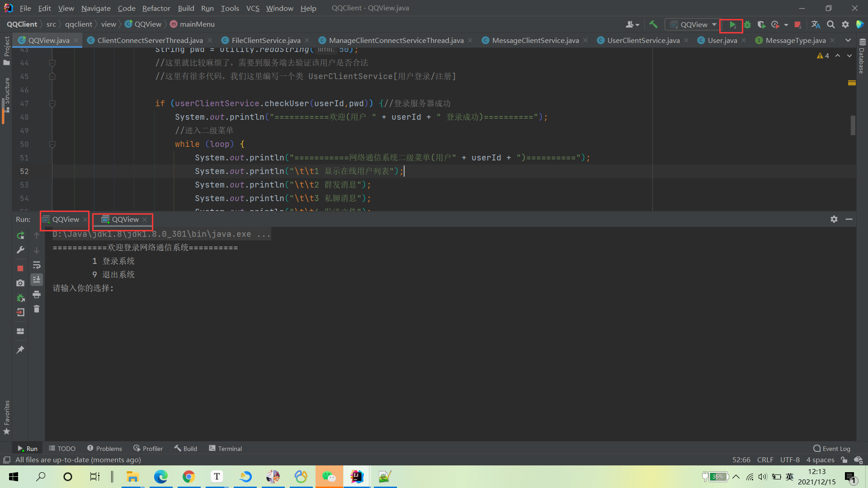This screenshot has width=868, height=488.
Task: Open Event Log
Action: [x=832, y=449]
